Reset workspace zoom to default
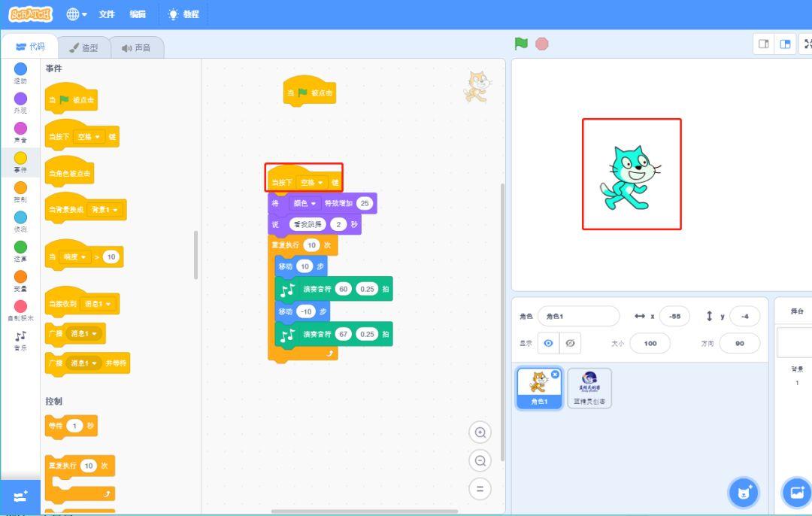 click(x=480, y=488)
